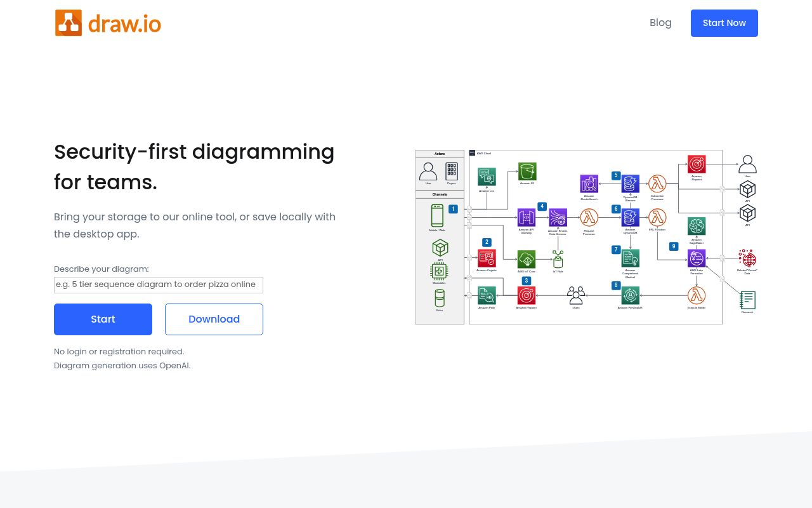This screenshot has width=812, height=508.
Task: Select the Amazon DynamoDB icon
Action: coord(631,218)
